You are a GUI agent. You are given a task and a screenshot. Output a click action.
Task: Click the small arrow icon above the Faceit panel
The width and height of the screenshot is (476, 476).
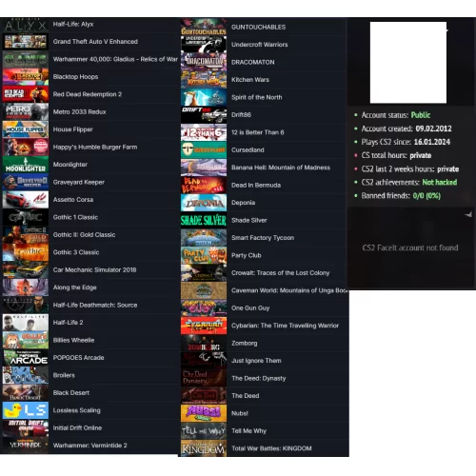468,215
